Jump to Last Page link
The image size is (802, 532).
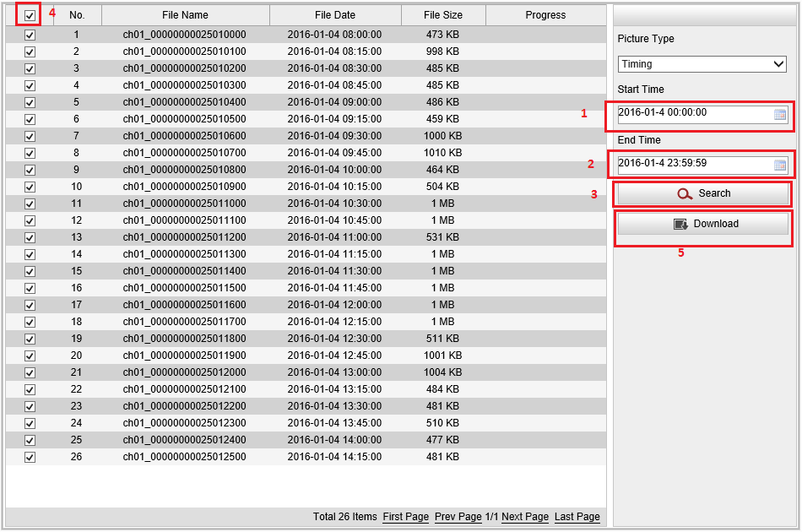coord(577,517)
